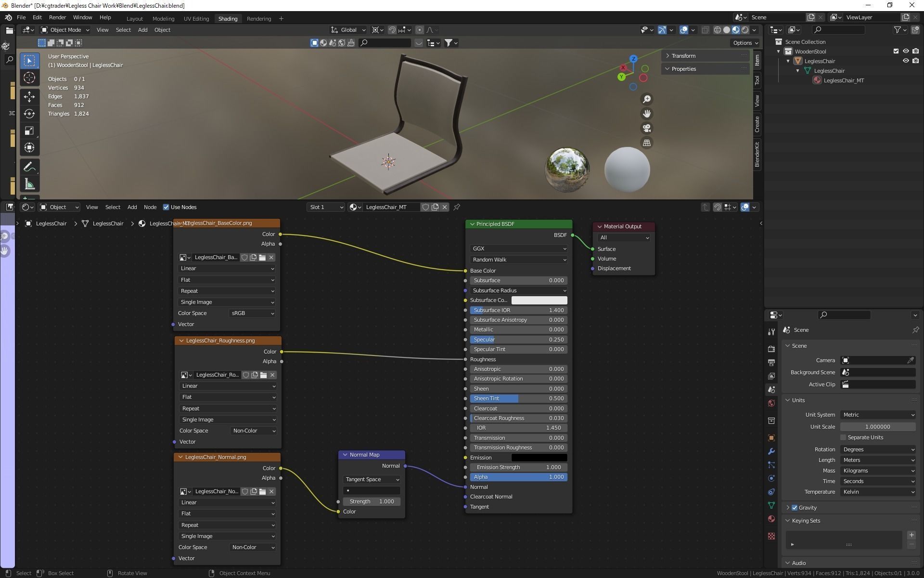Enable the Separate Units checkbox
The image size is (924, 578).
pos(843,437)
